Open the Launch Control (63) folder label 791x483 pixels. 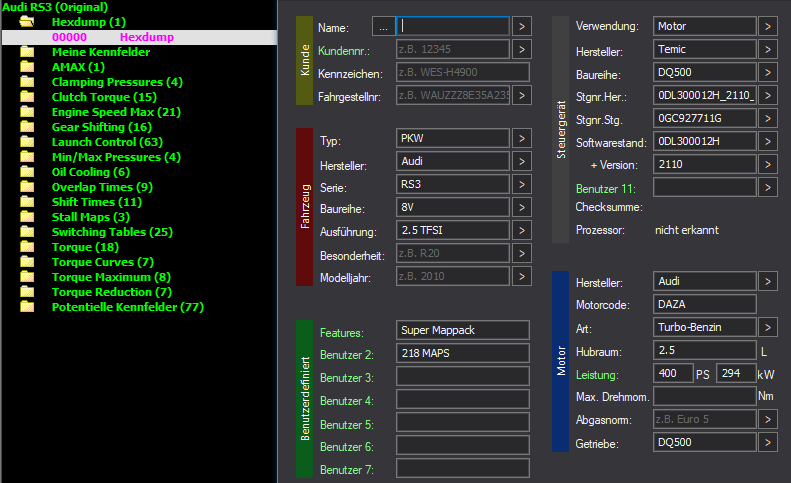pyautogui.click(x=107, y=142)
